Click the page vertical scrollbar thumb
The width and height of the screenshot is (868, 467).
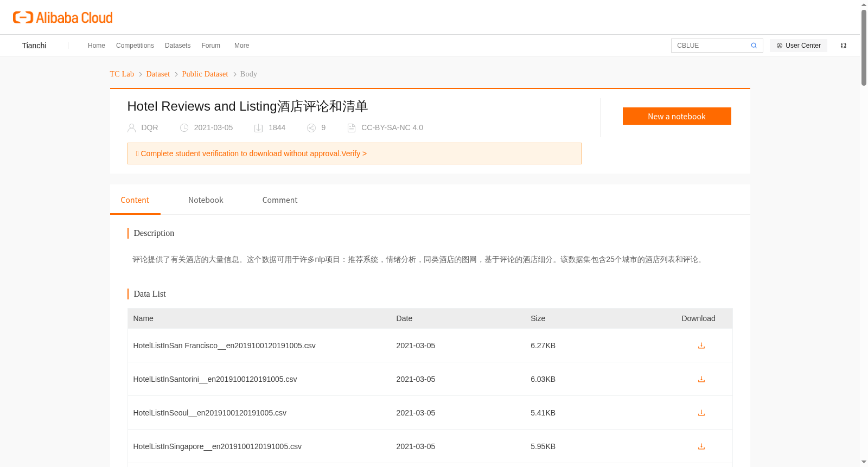pyautogui.click(x=864, y=48)
